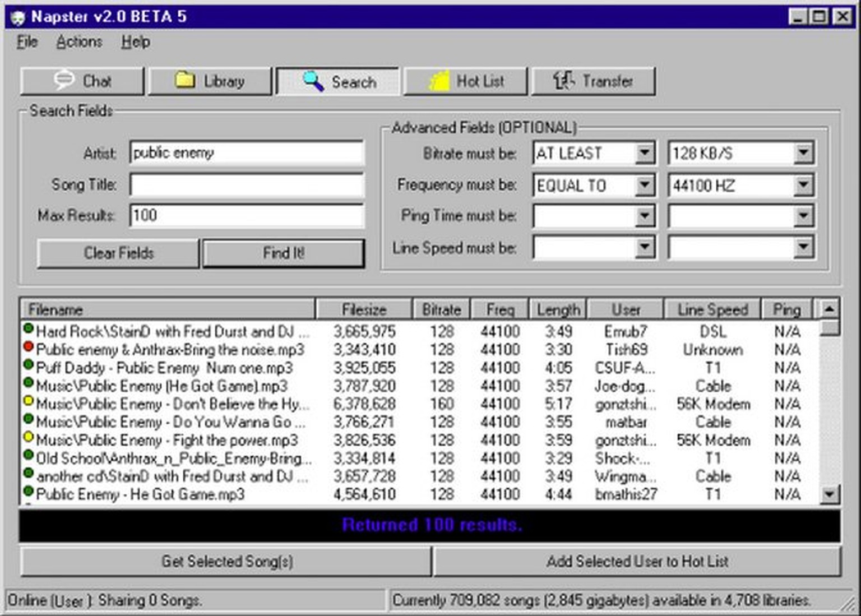Viewport: 861px width, 616px height.
Task: Click the Returned 100 results status text
Action: [432, 525]
